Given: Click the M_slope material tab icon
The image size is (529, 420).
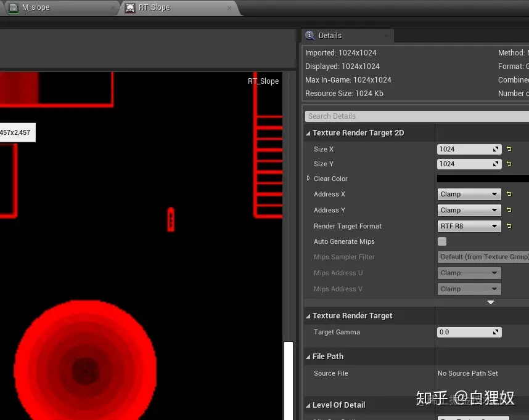Looking at the screenshot, I should point(14,7).
